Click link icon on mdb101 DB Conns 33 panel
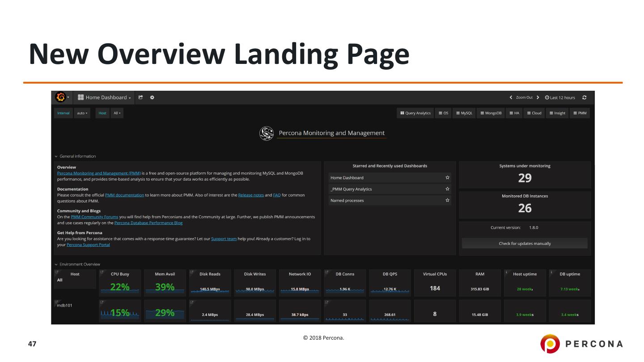Viewport: 644px width, 362px height. tap(327, 302)
